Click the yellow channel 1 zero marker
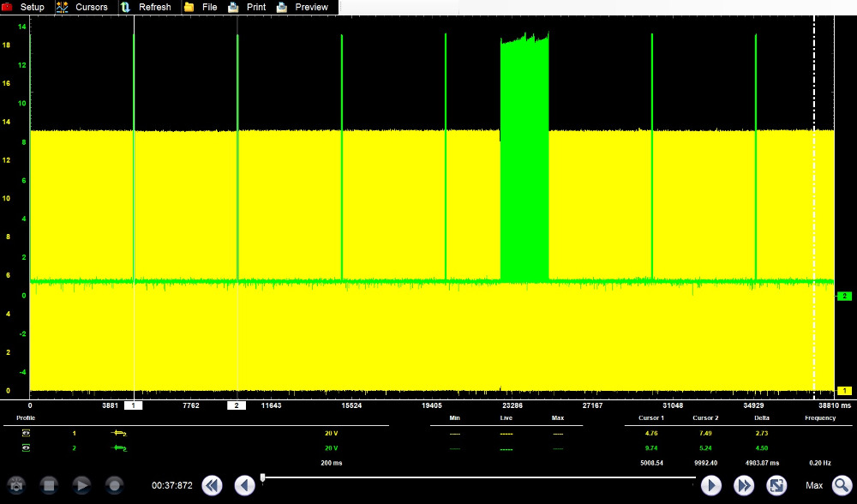Screen dimensions: 857x504 click(x=844, y=391)
